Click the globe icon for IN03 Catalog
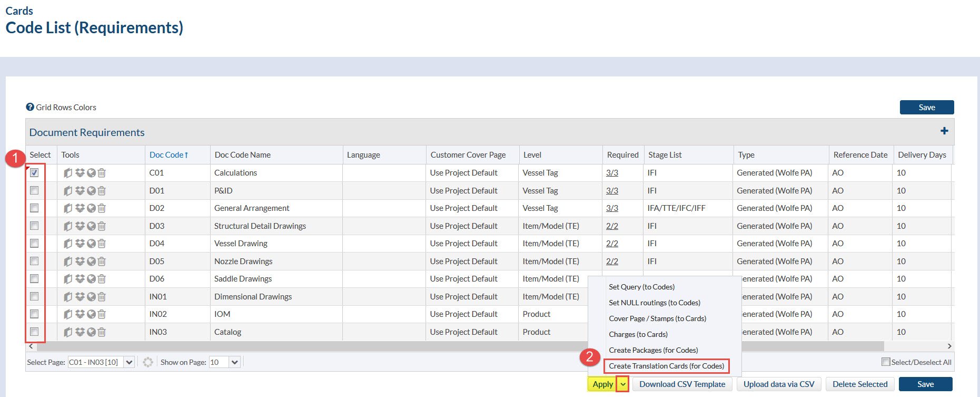This screenshot has width=980, height=397. coord(91,332)
